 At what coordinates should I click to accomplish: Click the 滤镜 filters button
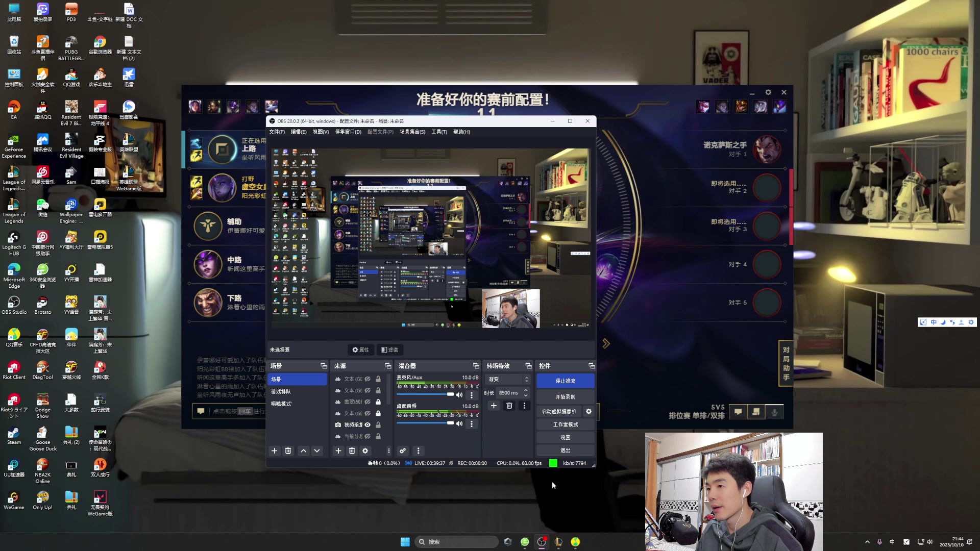pos(390,350)
